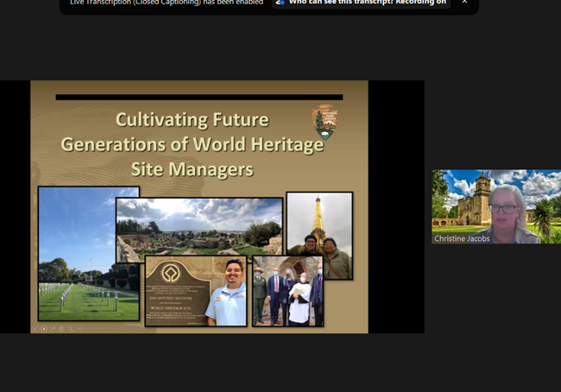561x392 pixels.
Task: Open more slideshow options ellipsis icon
Action: point(79,328)
